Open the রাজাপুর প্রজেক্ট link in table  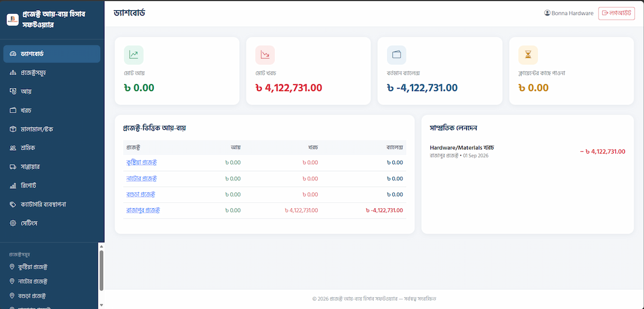click(143, 210)
